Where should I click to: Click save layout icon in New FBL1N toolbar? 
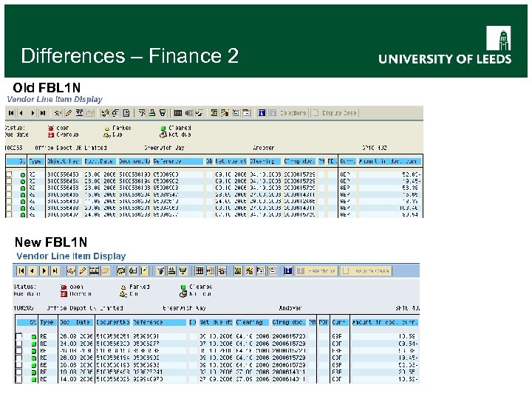tap(222, 270)
